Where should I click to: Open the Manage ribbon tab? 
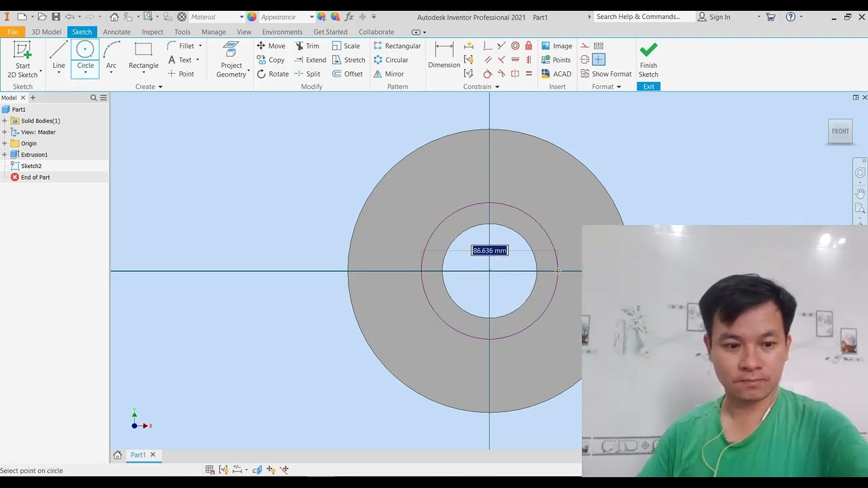(x=214, y=32)
